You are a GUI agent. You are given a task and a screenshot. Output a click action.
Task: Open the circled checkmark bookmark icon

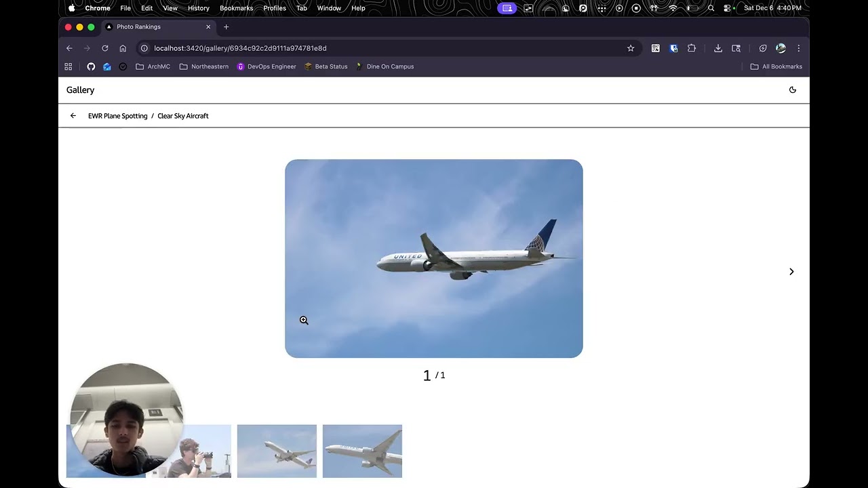pos(123,66)
